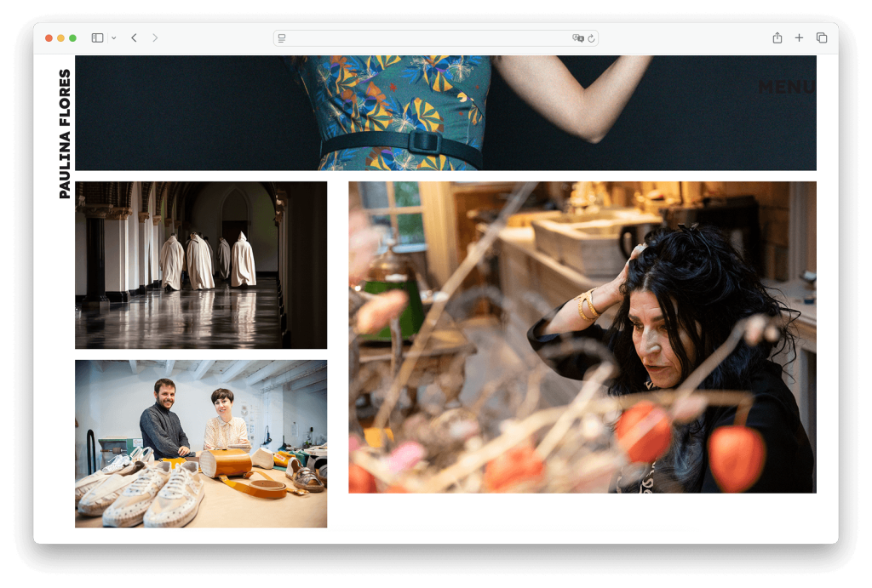Maximize the Safari window with green button
The width and height of the screenshot is (872, 588).
pyautogui.click(x=72, y=38)
